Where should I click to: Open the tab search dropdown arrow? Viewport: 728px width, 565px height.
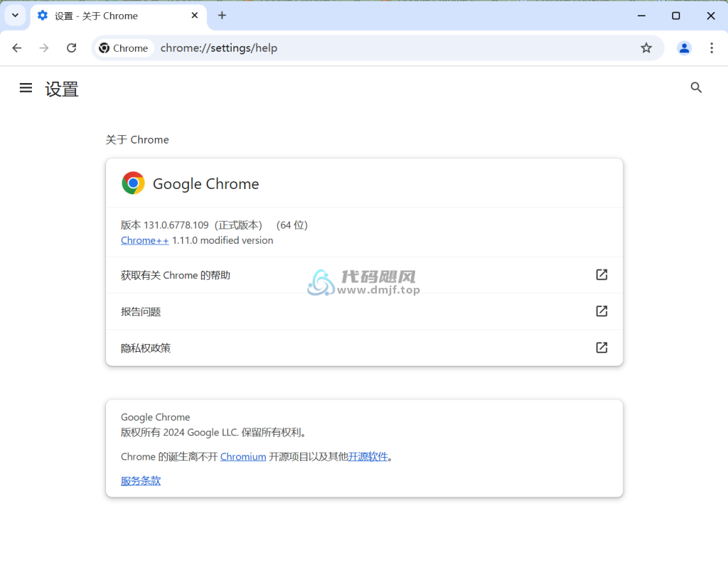(15, 16)
